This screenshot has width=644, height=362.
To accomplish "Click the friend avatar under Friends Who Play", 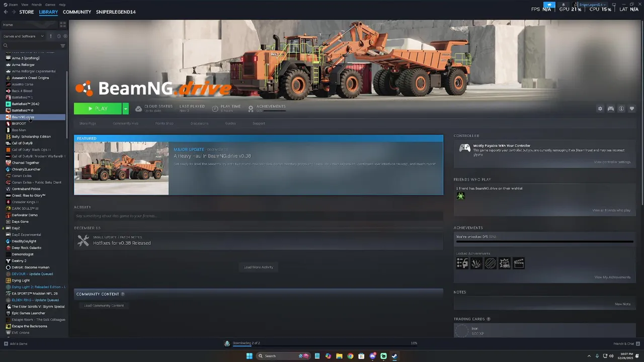I will (460, 196).
